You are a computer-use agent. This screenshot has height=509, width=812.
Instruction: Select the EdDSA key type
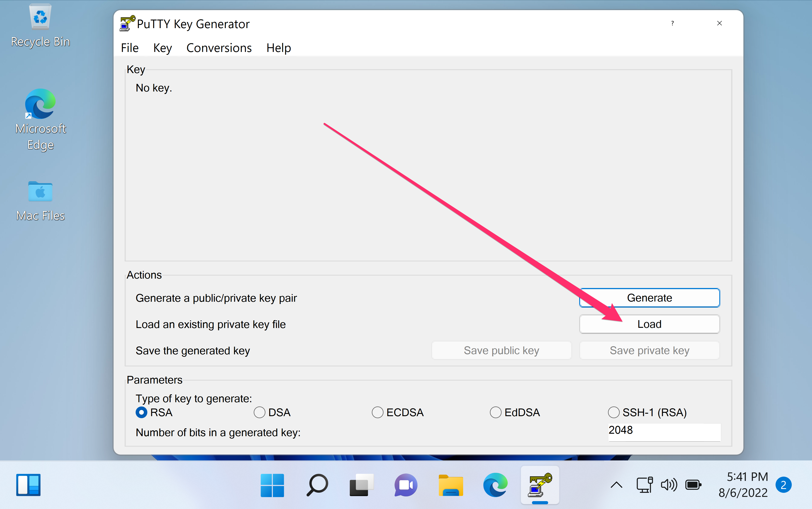[515, 412]
